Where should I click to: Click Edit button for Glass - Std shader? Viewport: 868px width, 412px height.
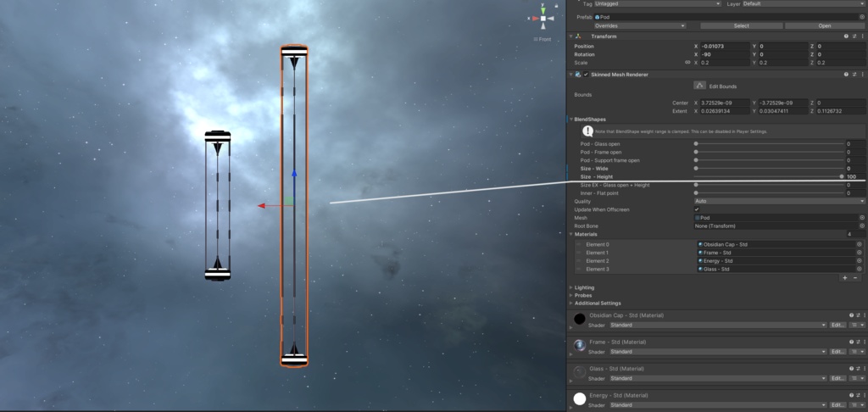click(837, 378)
